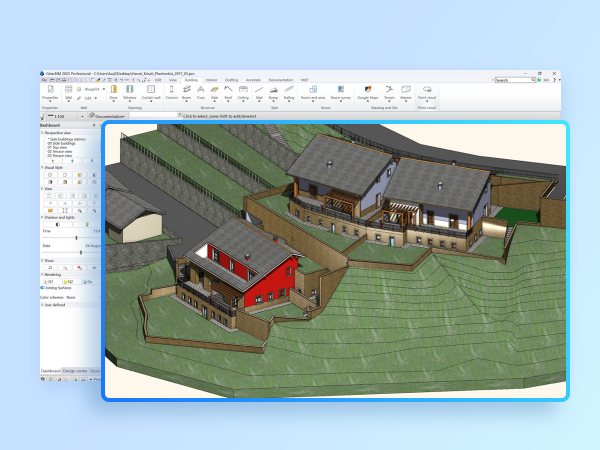This screenshot has width=600, height=450.
Task: Switch to the Documentation ribbon tab
Action: click(280, 80)
